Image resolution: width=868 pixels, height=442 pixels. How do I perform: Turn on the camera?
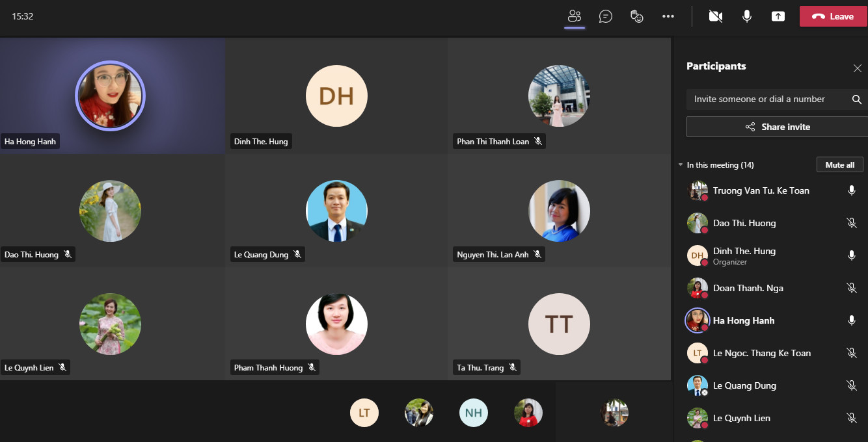[716, 16]
